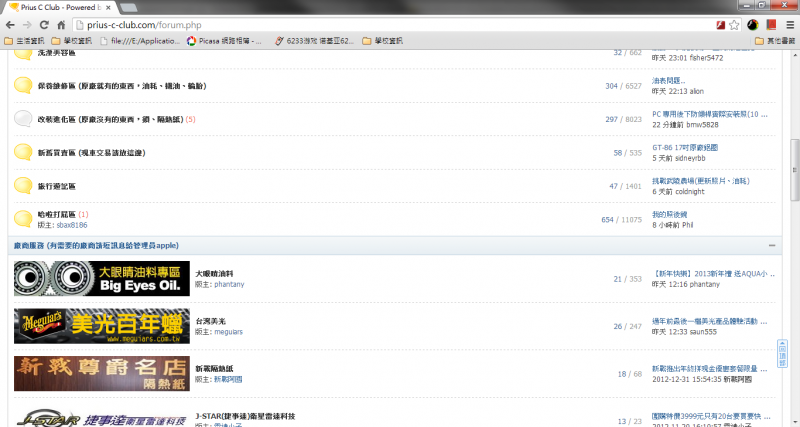Click the yellow bubble icon beside 哈啦打屁區
The width and height of the screenshot is (800, 427).
point(23,219)
